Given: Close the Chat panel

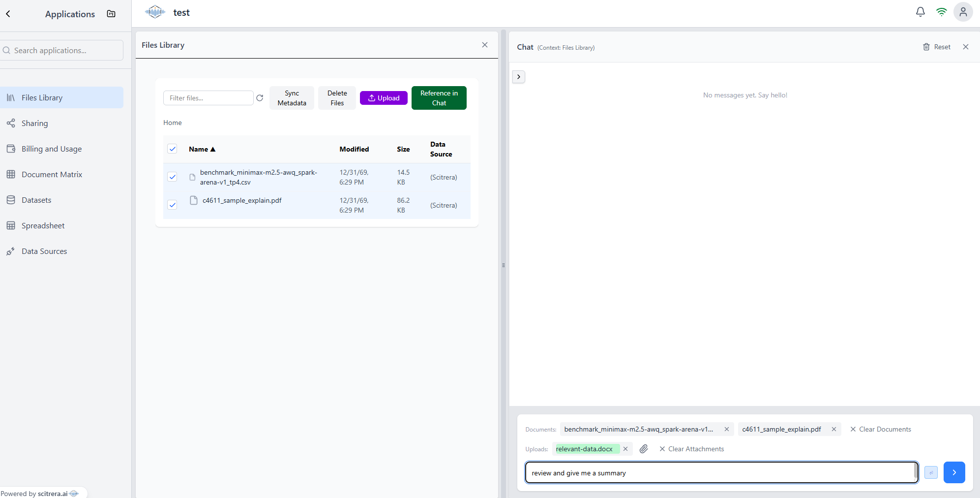Looking at the screenshot, I should point(966,47).
